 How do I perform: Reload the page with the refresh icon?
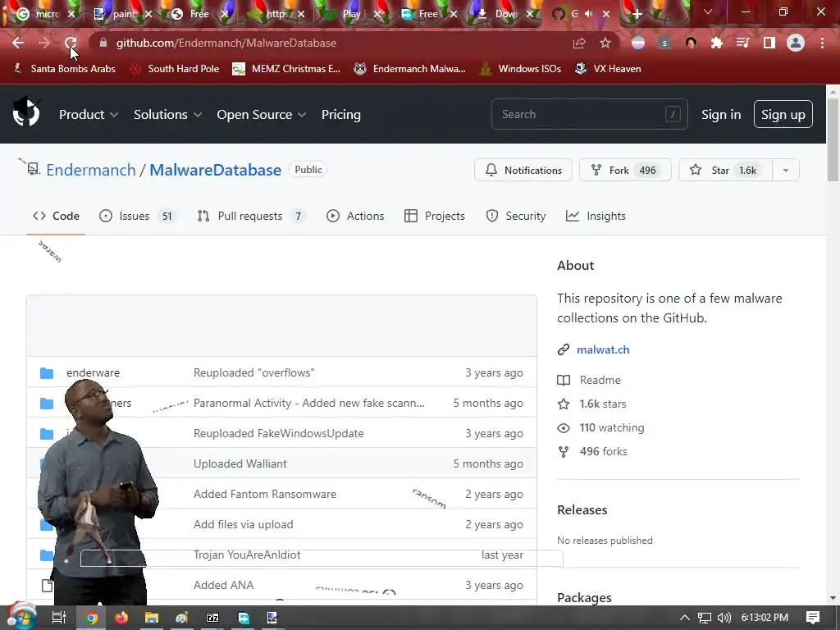click(71, 43)
